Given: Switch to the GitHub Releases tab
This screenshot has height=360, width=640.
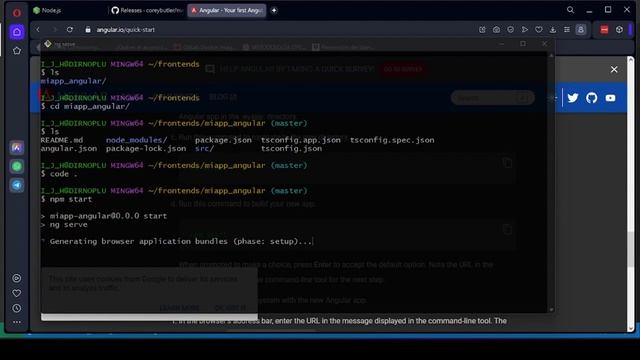Looking at the screenshot, I should click(x=147, y=10).
